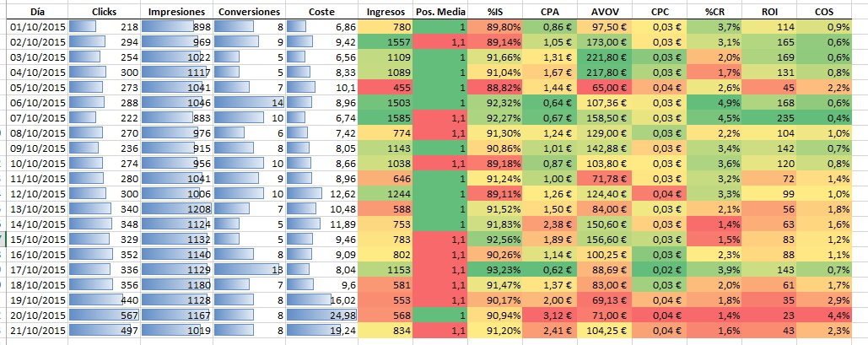
Task: Select the Coste header cell
Action: click(x=322, y=13)
